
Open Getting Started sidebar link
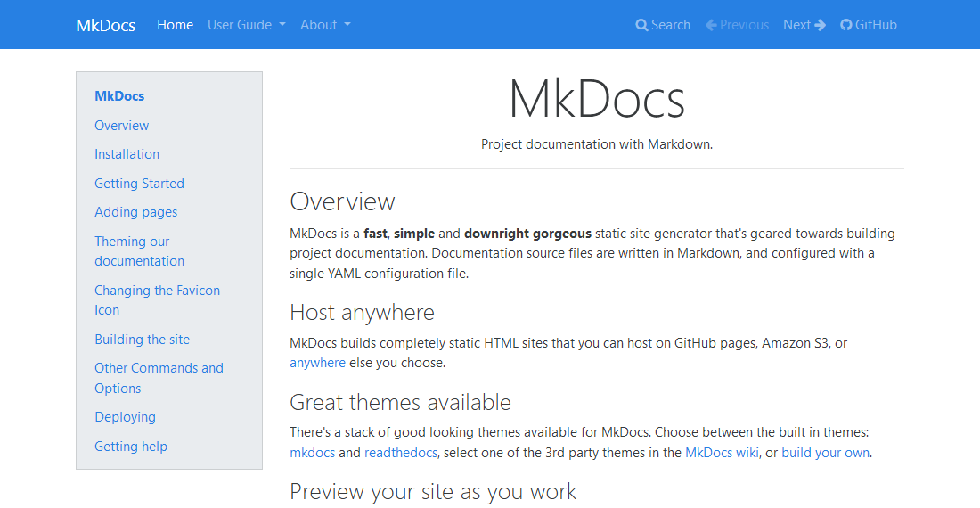tap(139, 184)
